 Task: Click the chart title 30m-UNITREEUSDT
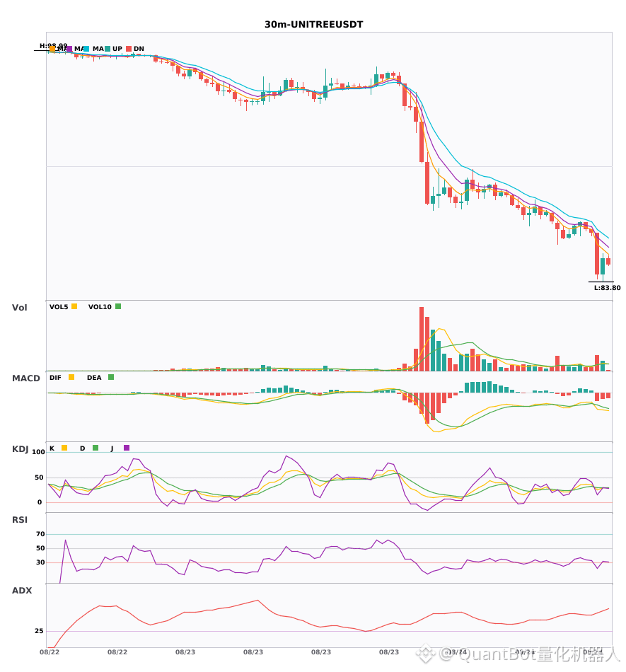[313, 25]
